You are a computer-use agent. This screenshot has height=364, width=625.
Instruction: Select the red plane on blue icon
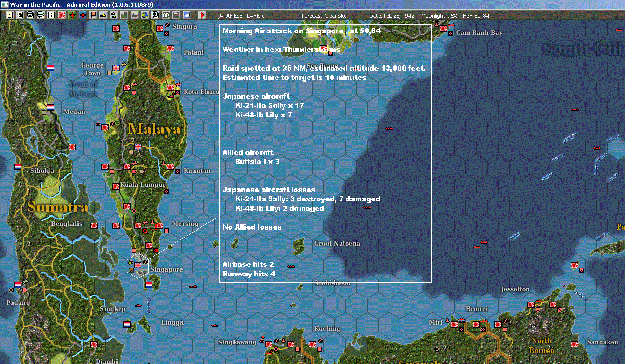pyautogui.click(x=83, y=15)
